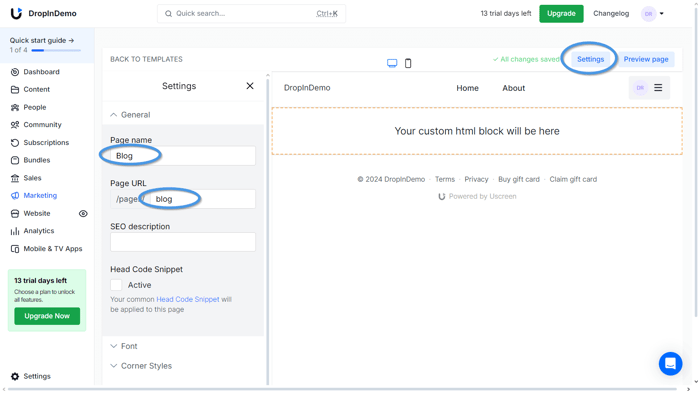This screenshot has width=700, height=393.
Task: Click BACK TO TEMPLATES link
Action: tap(146, 59)
